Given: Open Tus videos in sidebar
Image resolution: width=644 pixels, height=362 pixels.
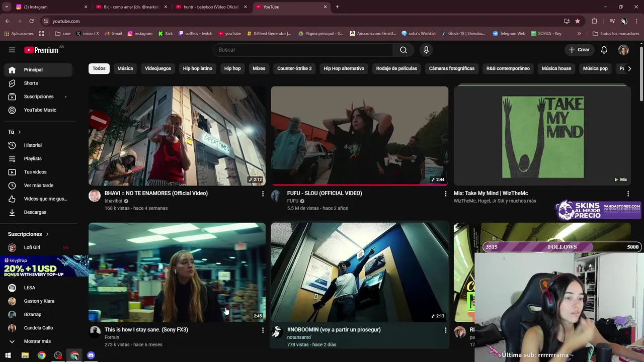Looking at the screenshot, I should tap(38, 172).
